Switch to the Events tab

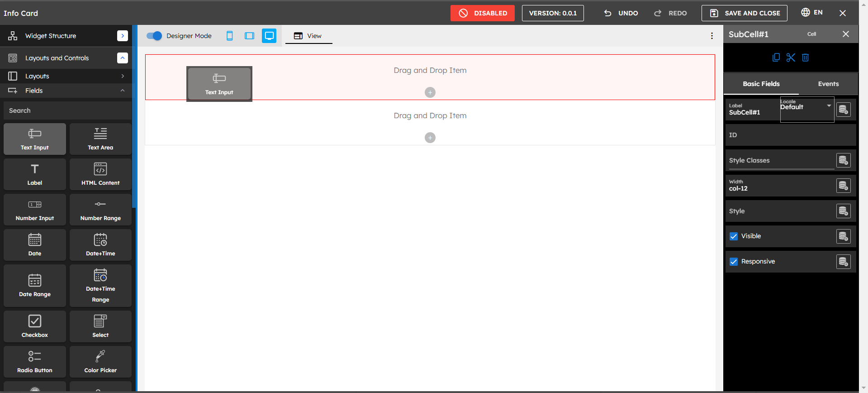[x=828, y=84]
